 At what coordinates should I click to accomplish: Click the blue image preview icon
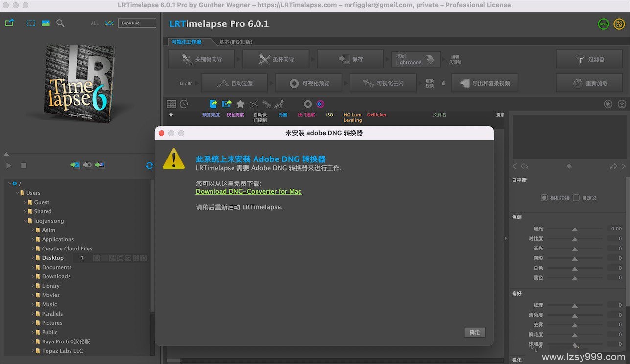coord(46,23)
